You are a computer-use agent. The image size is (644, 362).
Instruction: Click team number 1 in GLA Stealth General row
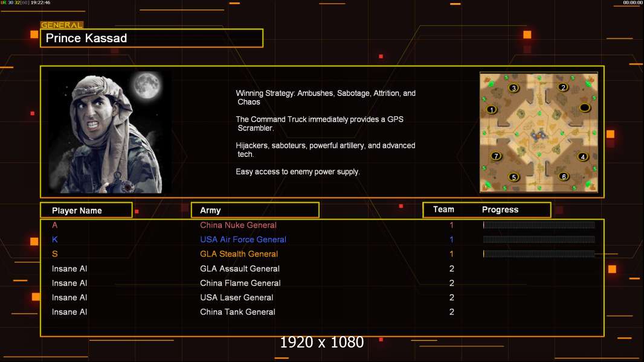[451, 254]
